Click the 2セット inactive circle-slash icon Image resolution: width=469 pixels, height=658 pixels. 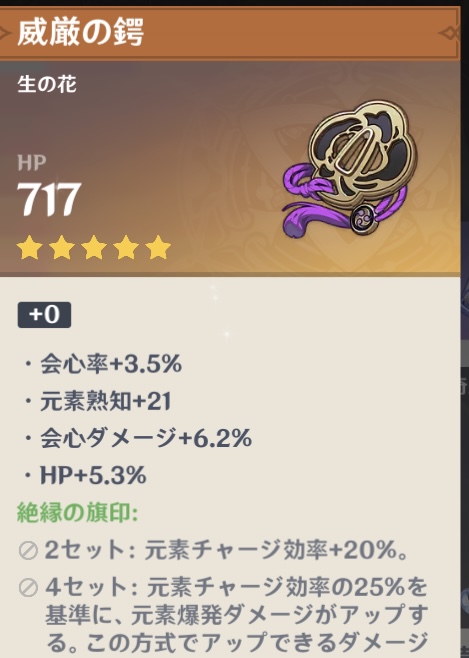pos(29,551)
